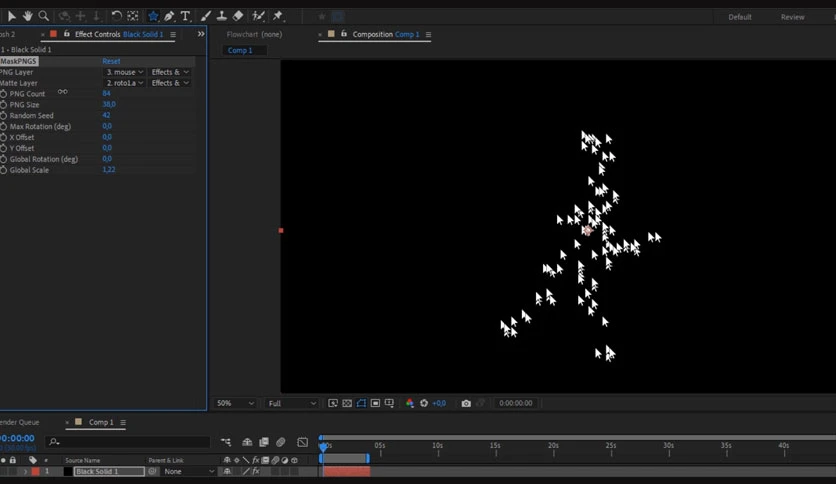Toggle the Max Rotation stopwatch
Viewport: 836px width, 484px height.
[4, 126]
